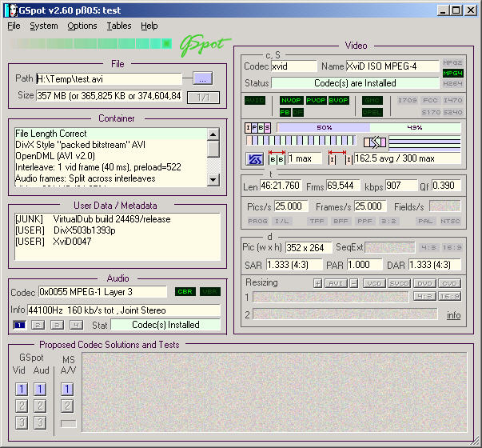The height and width of the screenshot is (448, 482).
Task: Click the green progress bar at top
Action: click(92, 44)
